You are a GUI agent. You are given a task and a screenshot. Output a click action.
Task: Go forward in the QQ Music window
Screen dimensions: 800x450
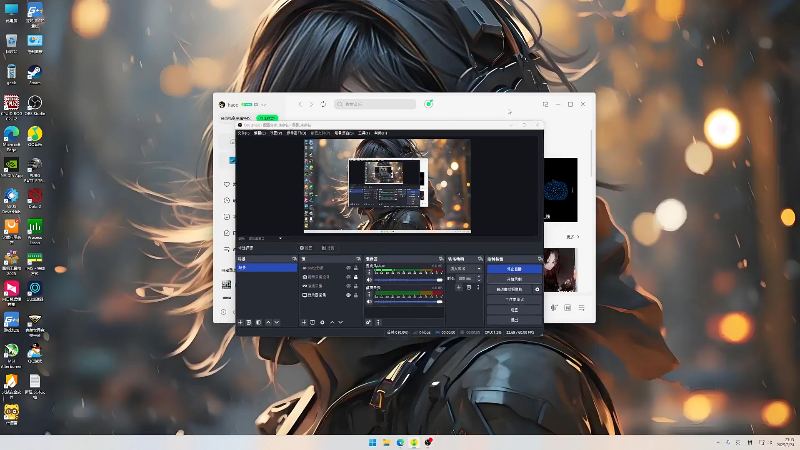pos(311,104)
